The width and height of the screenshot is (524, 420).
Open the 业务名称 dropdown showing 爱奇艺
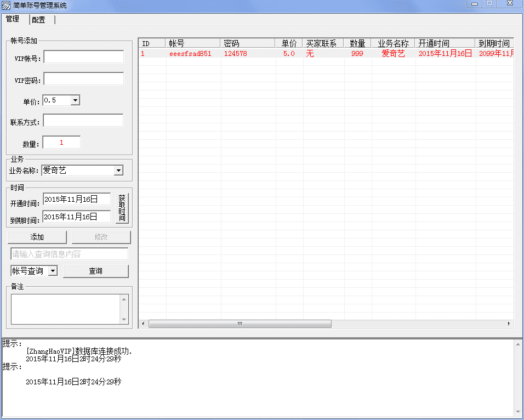(118, 171)
